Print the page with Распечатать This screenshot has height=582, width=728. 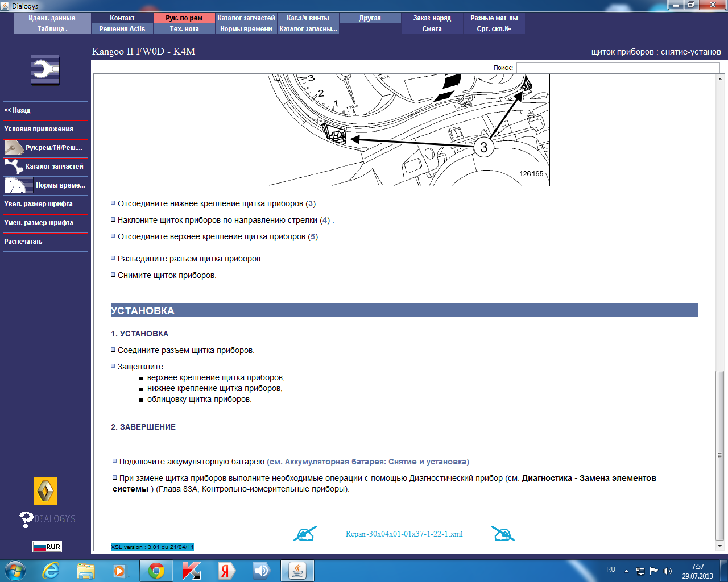point(45,242)
